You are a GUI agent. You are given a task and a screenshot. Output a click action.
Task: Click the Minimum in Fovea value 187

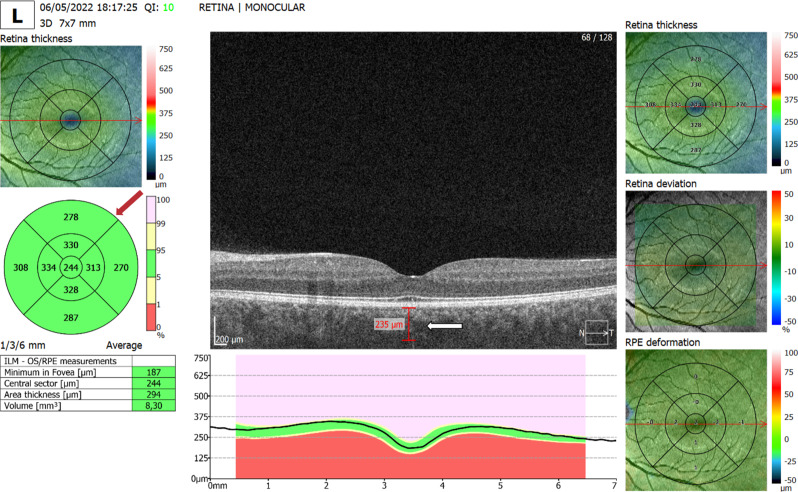154,372
